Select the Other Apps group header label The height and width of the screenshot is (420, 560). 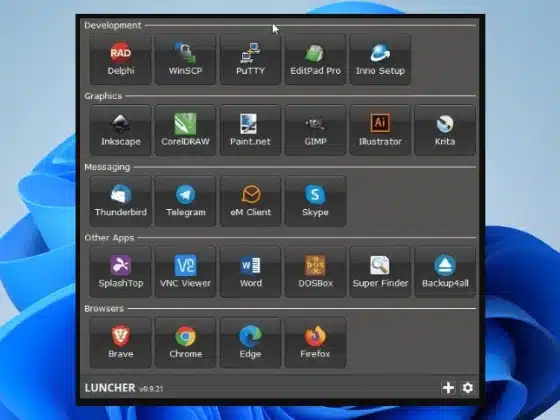click(109, 238)
